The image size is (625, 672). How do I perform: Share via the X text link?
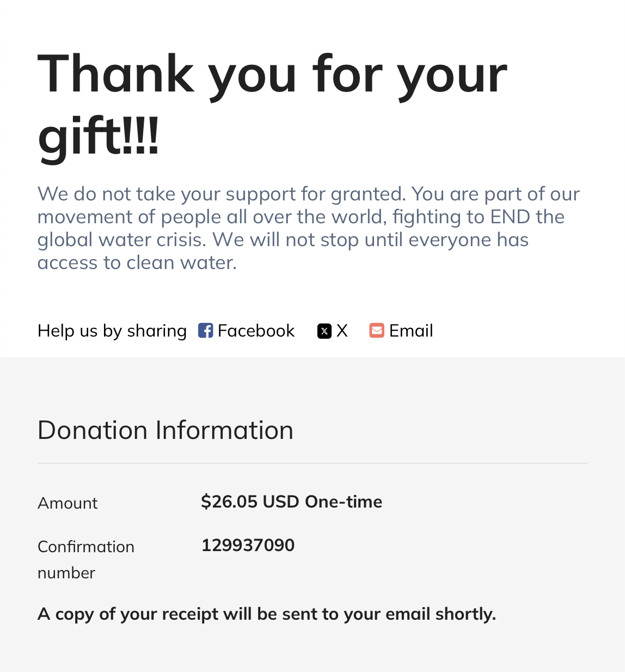(342, 331)
